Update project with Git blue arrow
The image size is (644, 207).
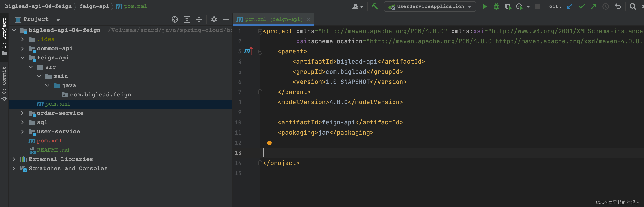pos(570,6)
